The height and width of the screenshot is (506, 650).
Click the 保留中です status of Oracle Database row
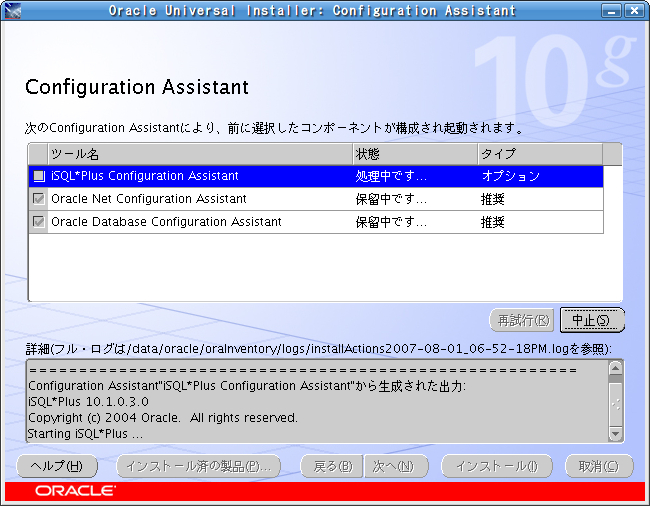[x=391, y=222]
